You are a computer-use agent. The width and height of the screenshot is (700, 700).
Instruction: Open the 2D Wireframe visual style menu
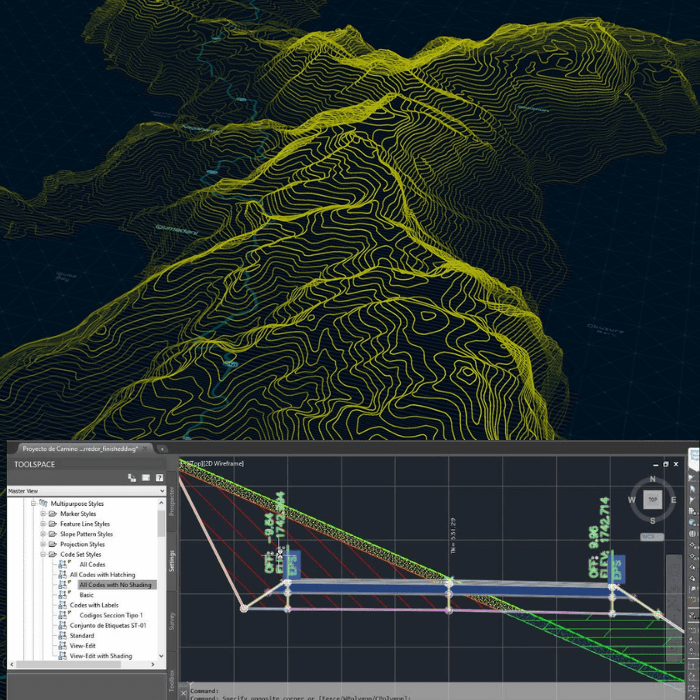(x=224, y=463)
